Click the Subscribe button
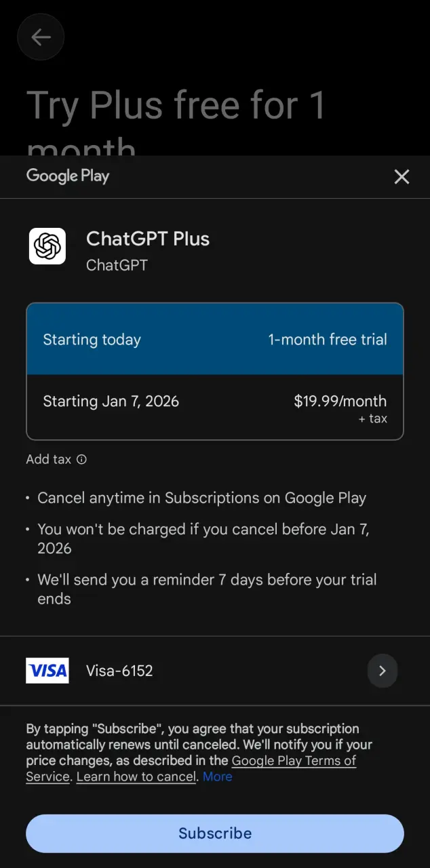This screenshot has width=430, height=868. tap(215, 833)
